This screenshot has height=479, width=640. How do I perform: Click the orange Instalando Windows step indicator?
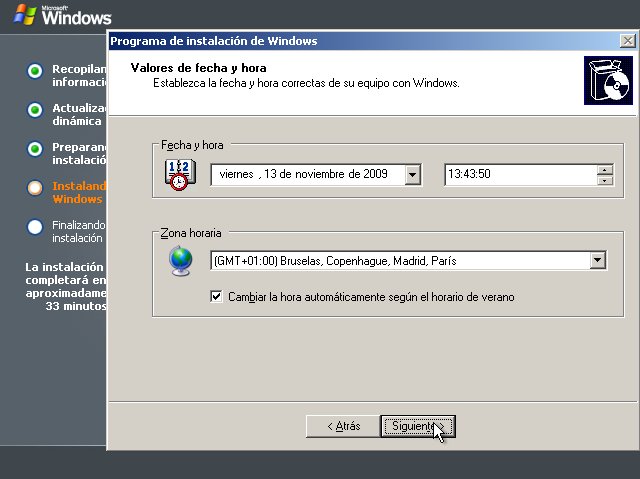pyautogui.click(x=35, y=188)
